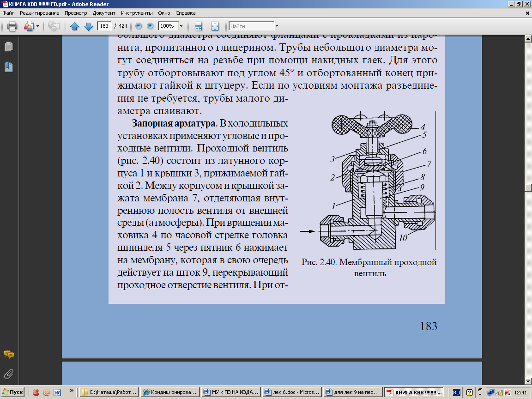Click the page number field showing 183
This screenshot has height=399, width=532.
pyautogui.click(x=104, y=26)
